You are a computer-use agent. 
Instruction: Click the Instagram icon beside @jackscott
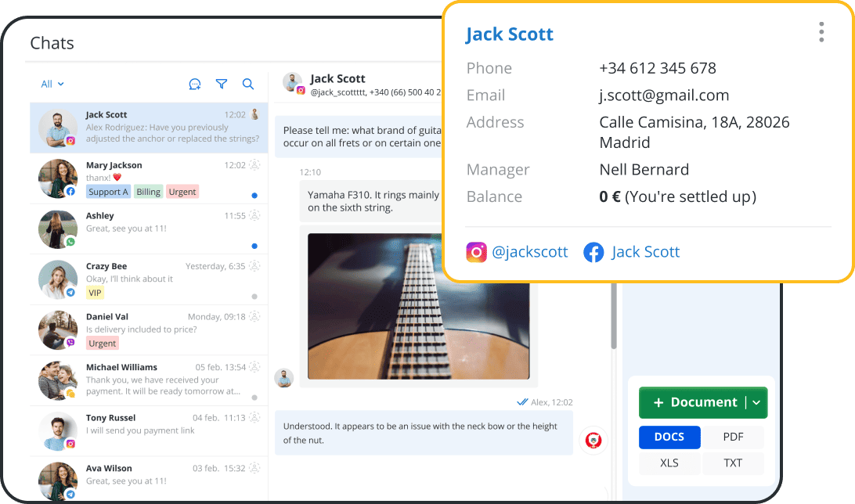pos(476,252)
